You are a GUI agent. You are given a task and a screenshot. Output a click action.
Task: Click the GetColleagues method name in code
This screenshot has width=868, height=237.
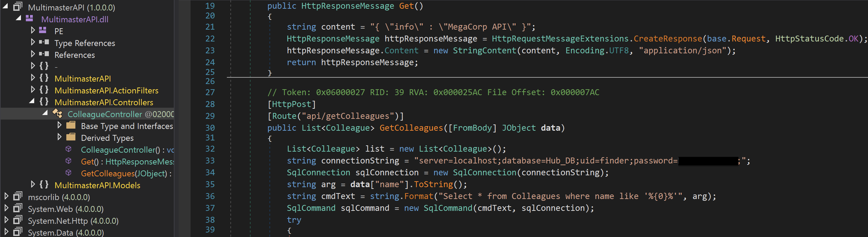coord(411,128)
